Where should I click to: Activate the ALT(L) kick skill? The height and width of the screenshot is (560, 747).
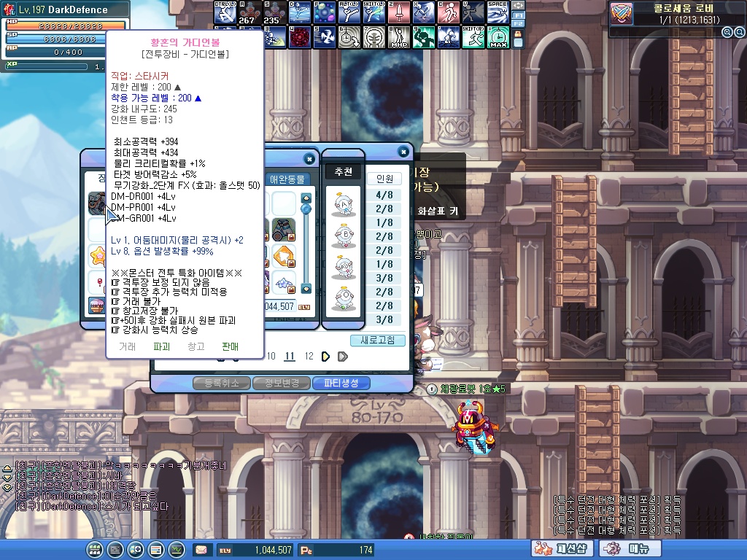point(349,12)
